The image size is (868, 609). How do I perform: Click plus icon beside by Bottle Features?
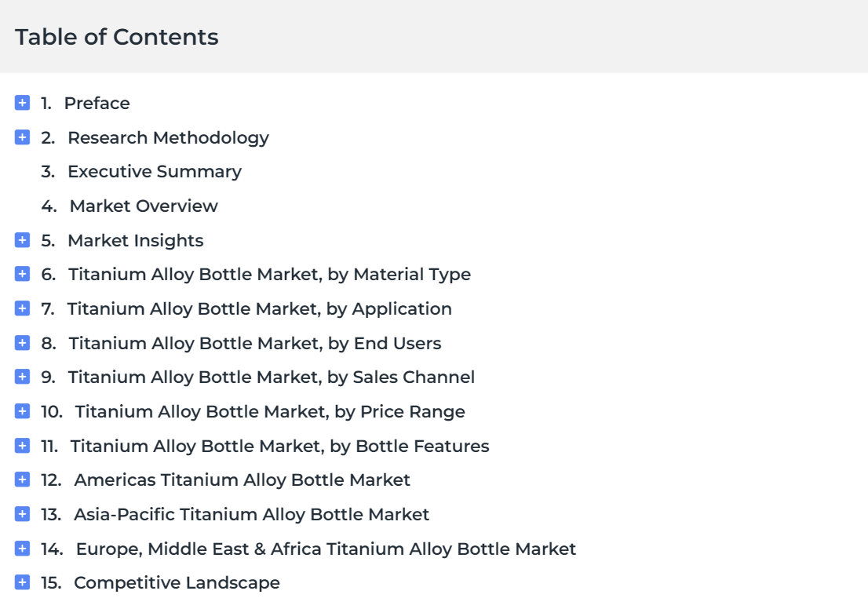(x=22, y=445)
